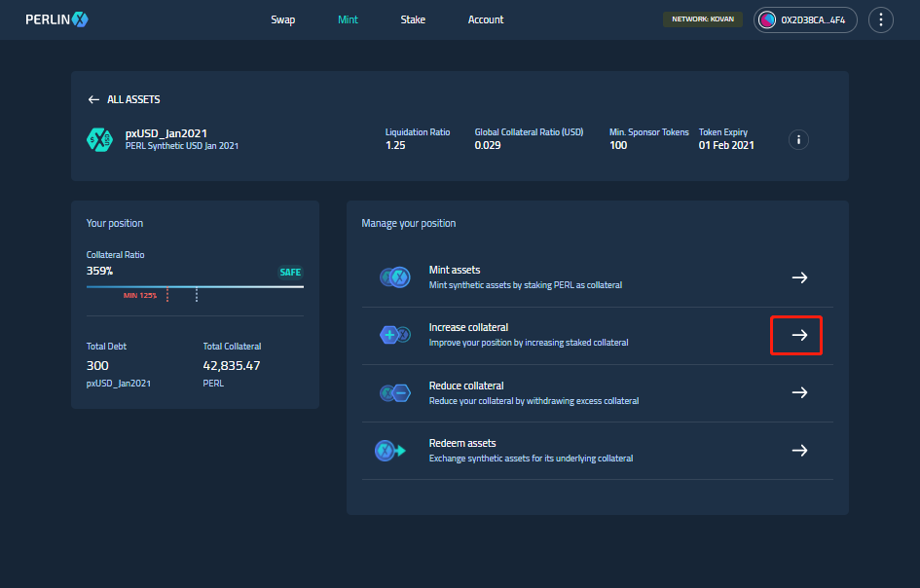
Task: Click the NETWORK: KOVAN badge
Action: [x=702, y=19]
